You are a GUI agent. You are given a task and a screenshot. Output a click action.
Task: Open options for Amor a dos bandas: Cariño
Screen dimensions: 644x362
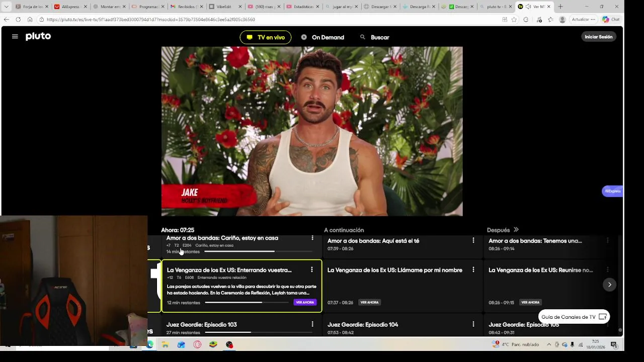pyautogui.click(x=312, y=238)
